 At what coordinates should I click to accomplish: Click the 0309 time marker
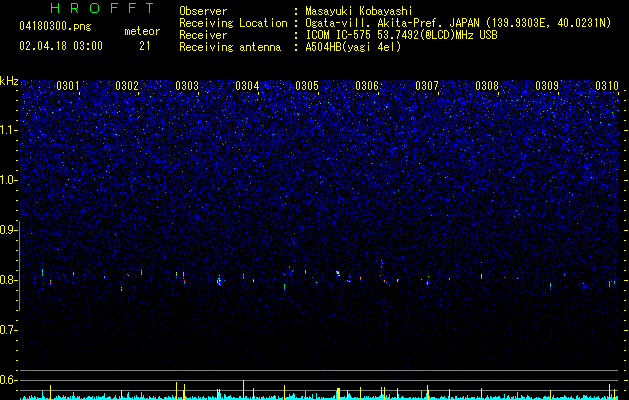(547, 86)
